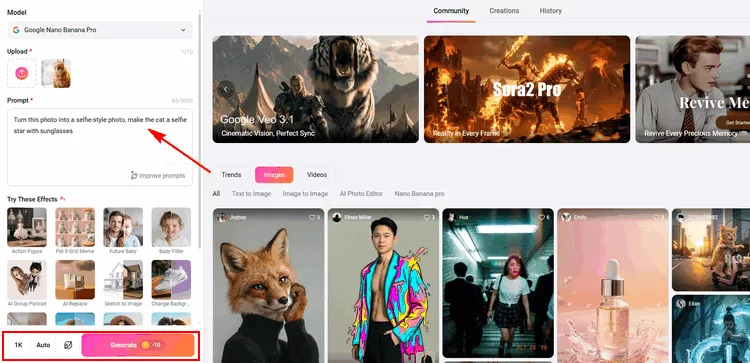Click Get Started on the Revive banner
This screenshot has width=750, height=363.
[734, 122]
